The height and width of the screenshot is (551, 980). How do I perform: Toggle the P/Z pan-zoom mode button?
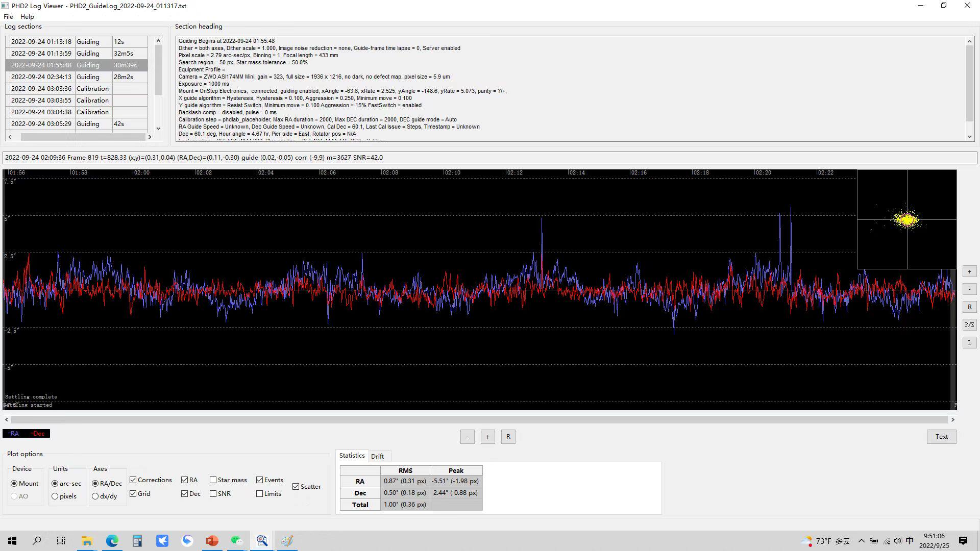point(969,324)
